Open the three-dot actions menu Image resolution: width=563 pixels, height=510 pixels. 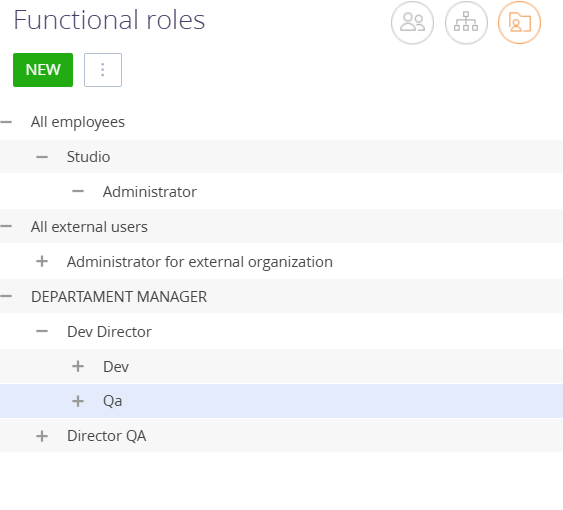point(103,70)
